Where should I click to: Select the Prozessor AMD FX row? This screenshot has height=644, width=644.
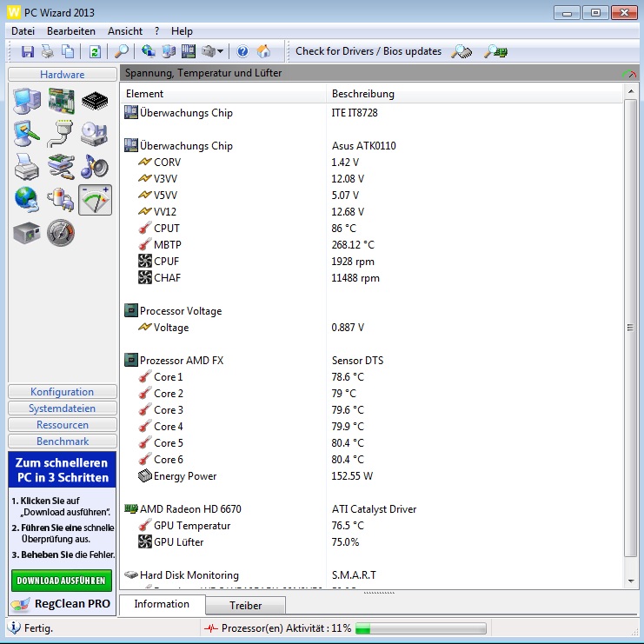(x=372, y=361)
